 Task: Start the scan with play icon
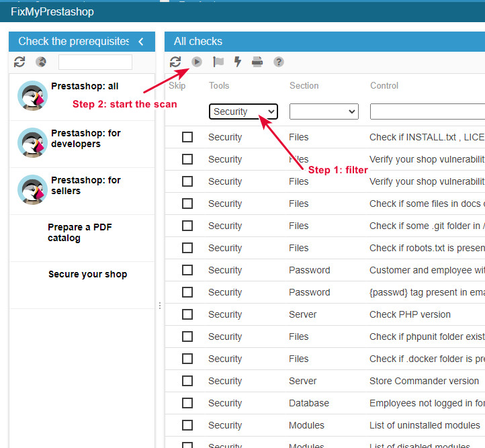(197, 62)
